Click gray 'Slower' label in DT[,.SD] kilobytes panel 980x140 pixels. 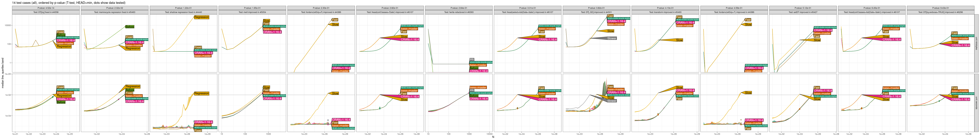coord(612,38)
